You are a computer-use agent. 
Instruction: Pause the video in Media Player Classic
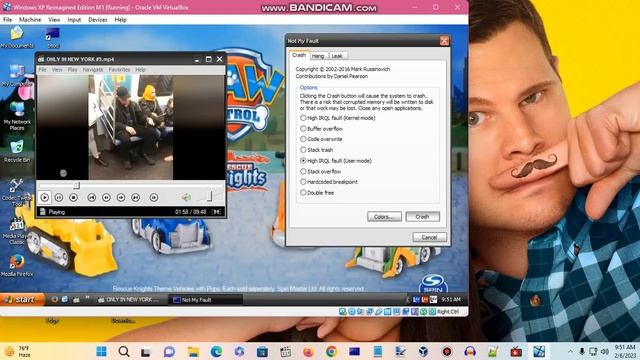pos(59,198)
